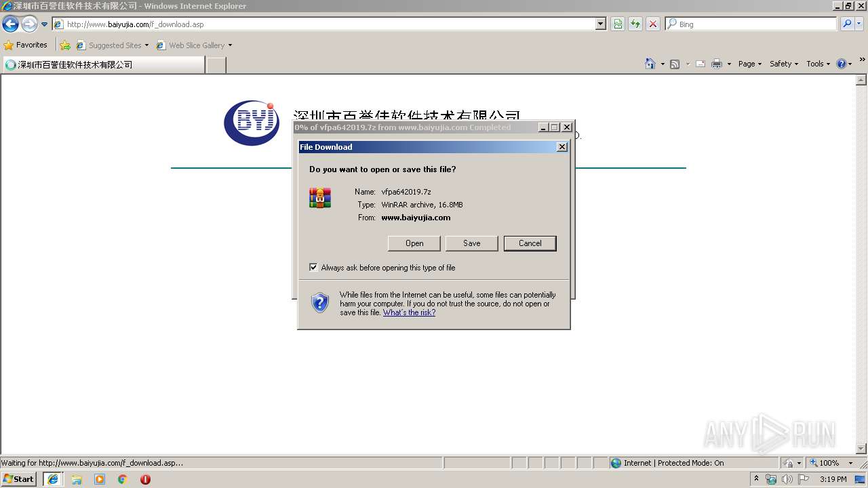The width and height of the screenshot is (868, 488).
Task: Open the recent pages dropdown arrow
Action: (x=45, y=24)
